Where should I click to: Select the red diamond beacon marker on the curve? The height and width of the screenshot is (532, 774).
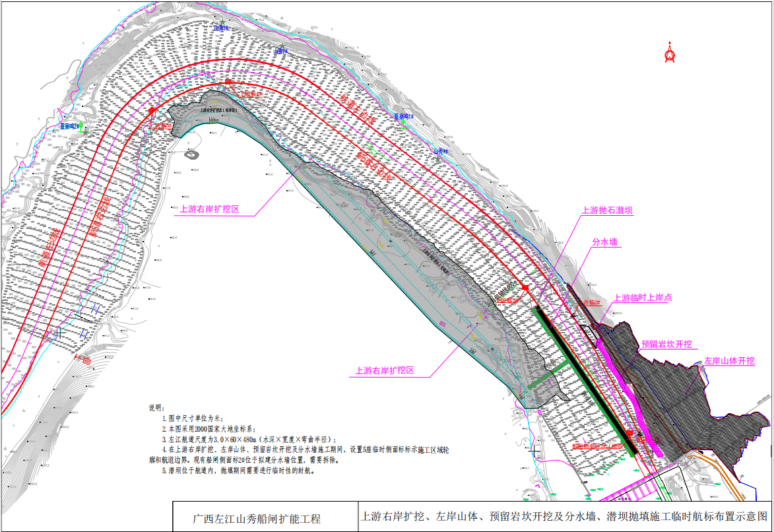(x=152, y=110)
